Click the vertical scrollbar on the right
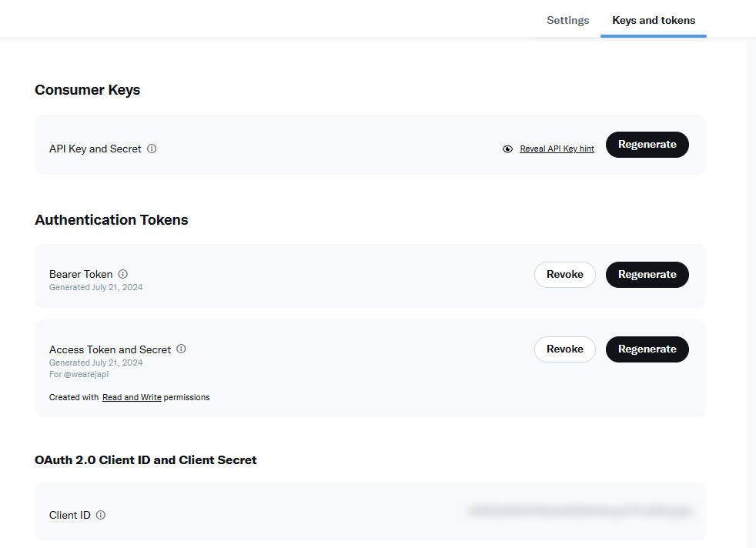 point(751,292)
